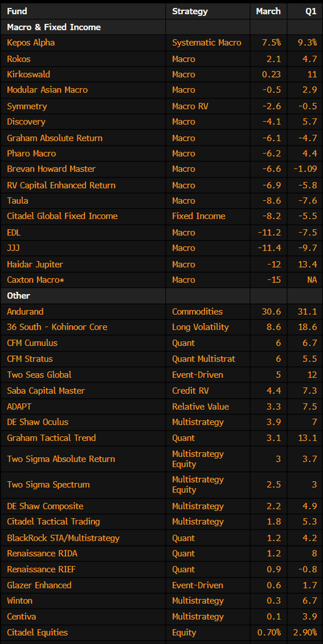This screenshot has height=644, width=323.
Task: Click the Macro RV strategy cell
Action: [x=190, y=106]
